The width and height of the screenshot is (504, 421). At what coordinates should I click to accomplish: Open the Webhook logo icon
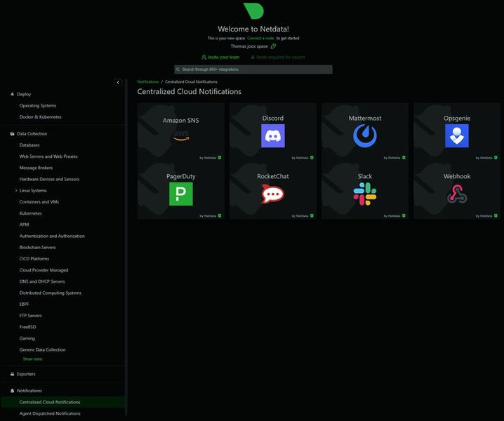click(457, 194)
